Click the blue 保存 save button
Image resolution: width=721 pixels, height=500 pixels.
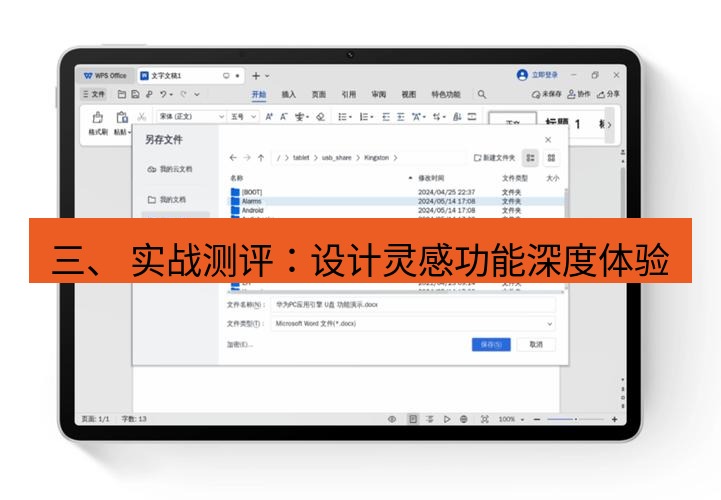[491, 344]
